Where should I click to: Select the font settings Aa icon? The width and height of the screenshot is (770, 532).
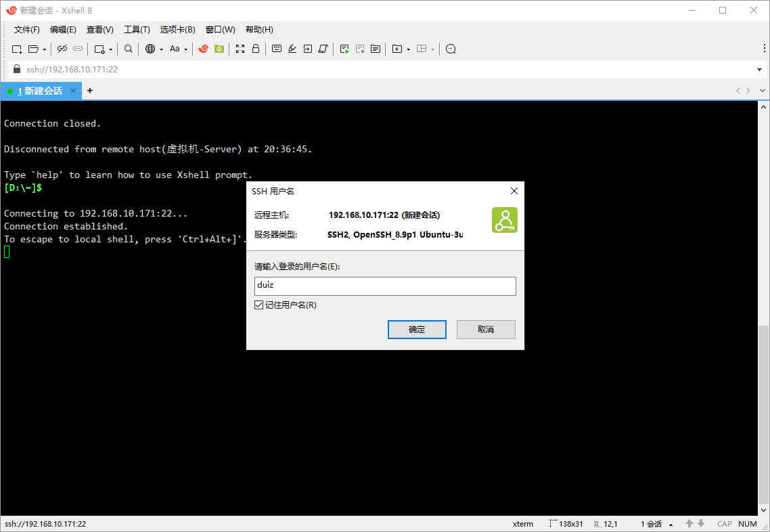175,49
